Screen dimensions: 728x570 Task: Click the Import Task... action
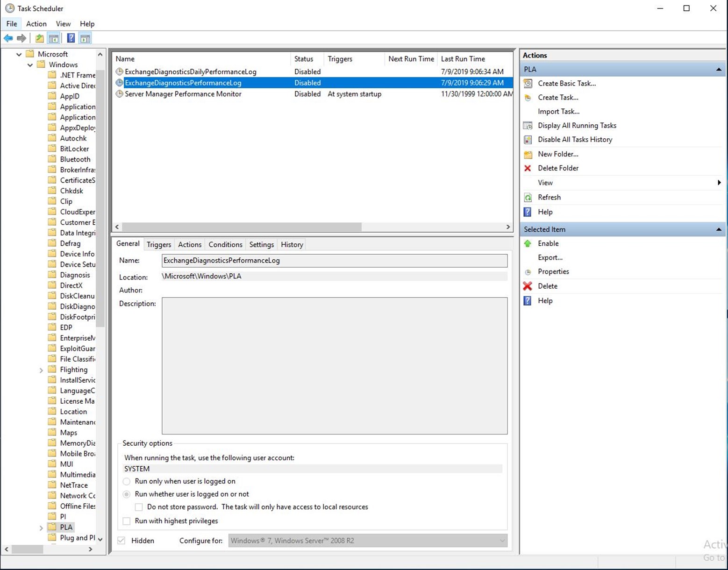click(558, 111)
